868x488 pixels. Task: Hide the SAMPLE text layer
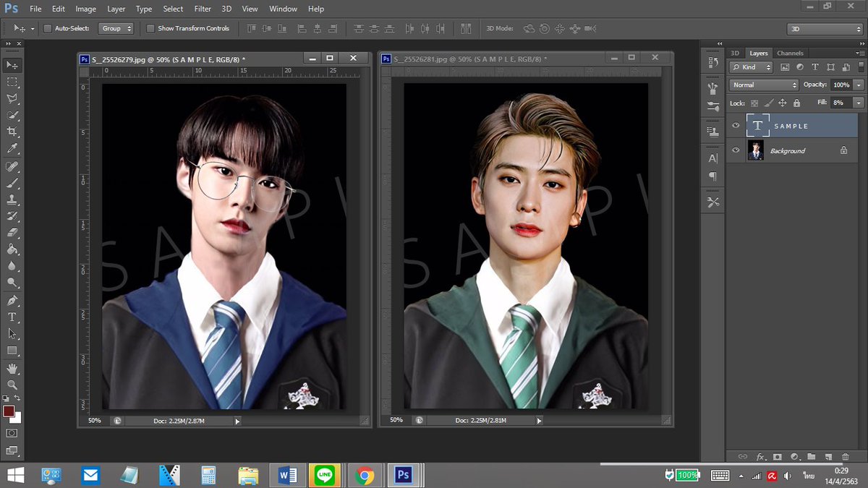[x=736, y=126]
